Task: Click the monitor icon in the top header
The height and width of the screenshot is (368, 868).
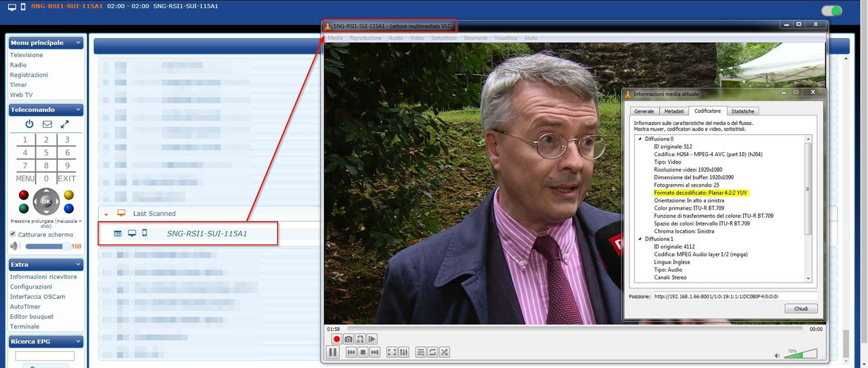Action: click(12, 7)
